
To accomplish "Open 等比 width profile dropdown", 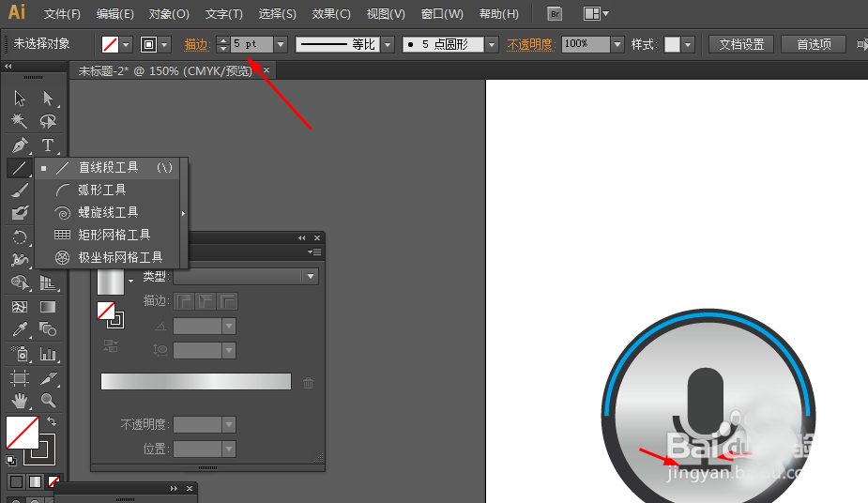I will click(388, 44).
